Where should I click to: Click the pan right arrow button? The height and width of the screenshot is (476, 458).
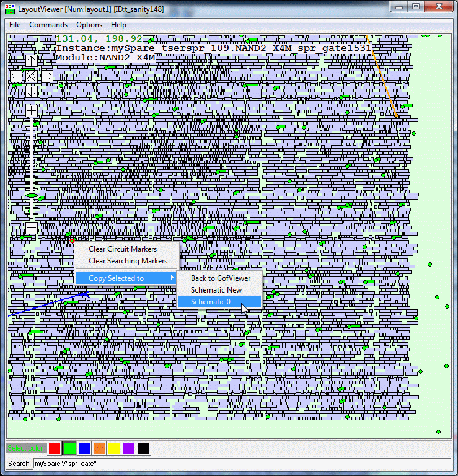pyautogui.click(x=46, y=76)
